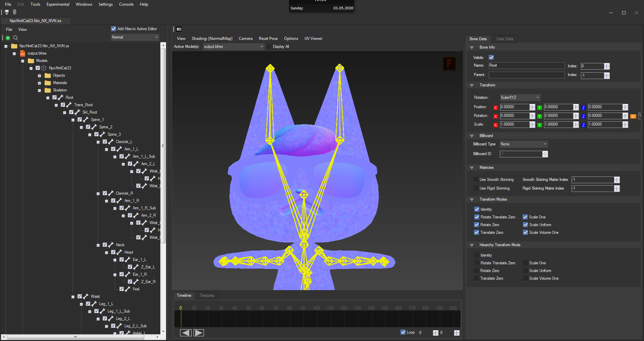This screenshot has height=341, width=644.
Task: Click the bone icon beside Head
Action: (119, 252)
